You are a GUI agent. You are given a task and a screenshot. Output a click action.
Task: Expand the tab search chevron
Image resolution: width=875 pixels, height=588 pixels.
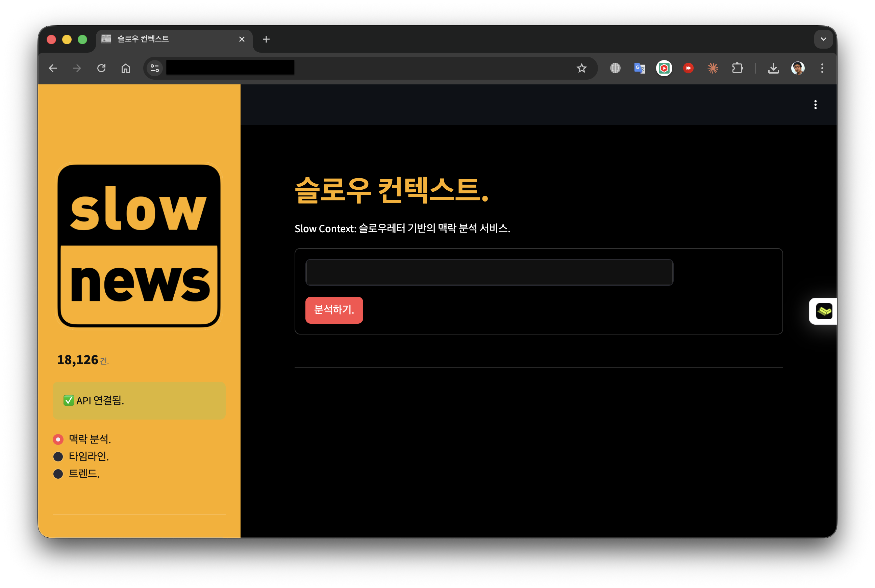(x=824, y=39)
